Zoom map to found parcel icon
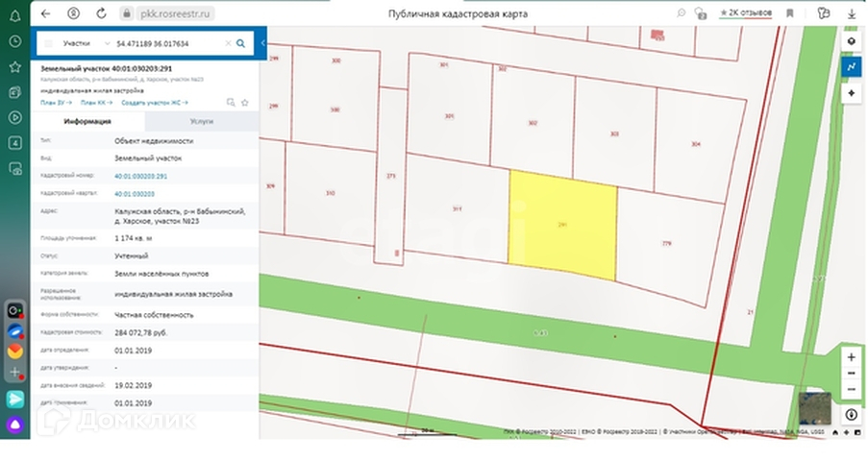The image size is (868, 461). point(231,103)
